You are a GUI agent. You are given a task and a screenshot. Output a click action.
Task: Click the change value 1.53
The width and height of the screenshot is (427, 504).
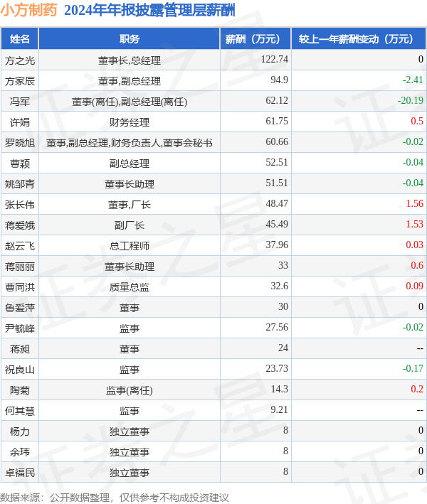point(415,224)
